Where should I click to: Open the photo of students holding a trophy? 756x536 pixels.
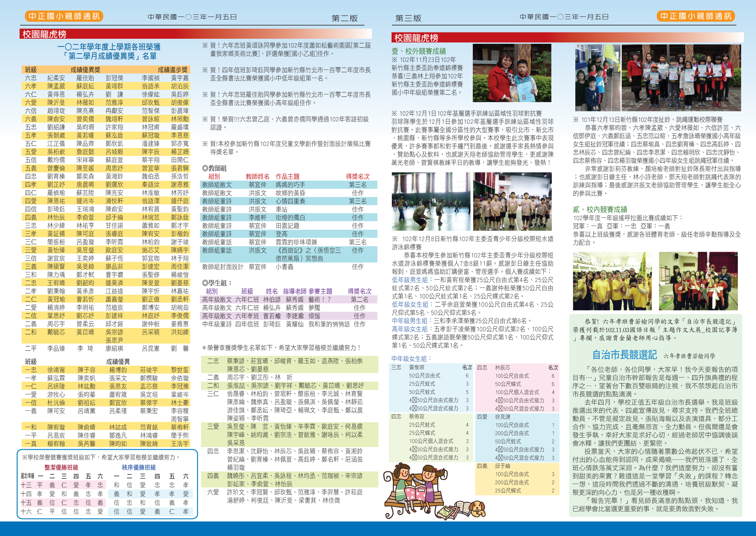coord(698,281)
